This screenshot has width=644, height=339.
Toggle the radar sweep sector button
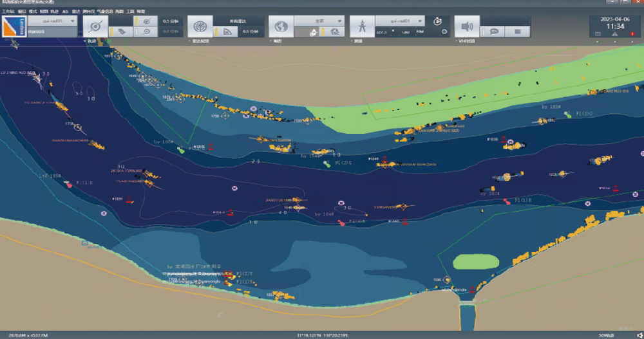pos(230,32)
